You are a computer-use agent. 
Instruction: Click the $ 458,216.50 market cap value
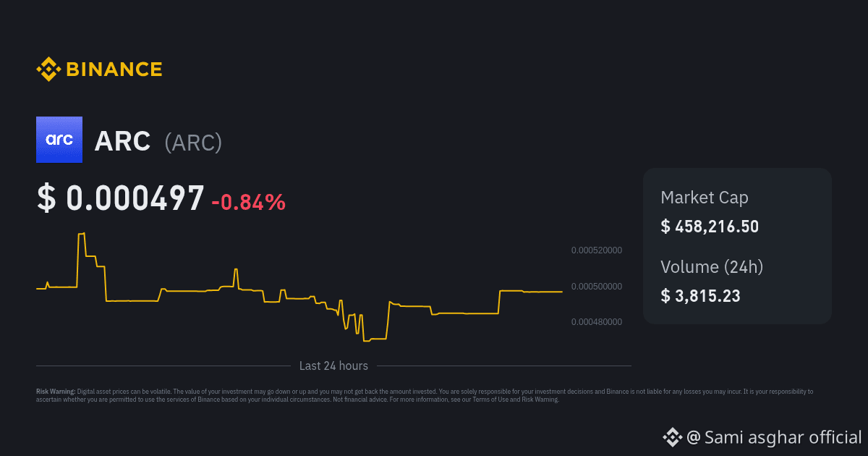(710, 227)
